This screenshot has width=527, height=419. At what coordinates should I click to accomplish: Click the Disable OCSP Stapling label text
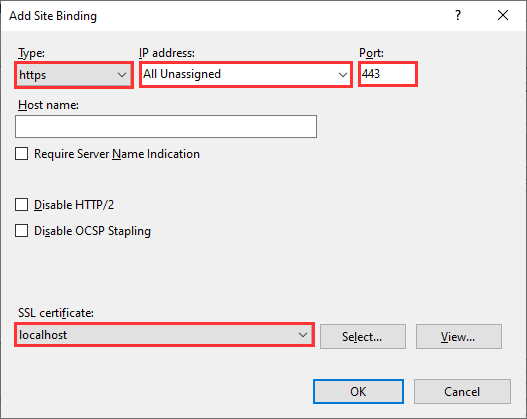click(x=92, y=231)
